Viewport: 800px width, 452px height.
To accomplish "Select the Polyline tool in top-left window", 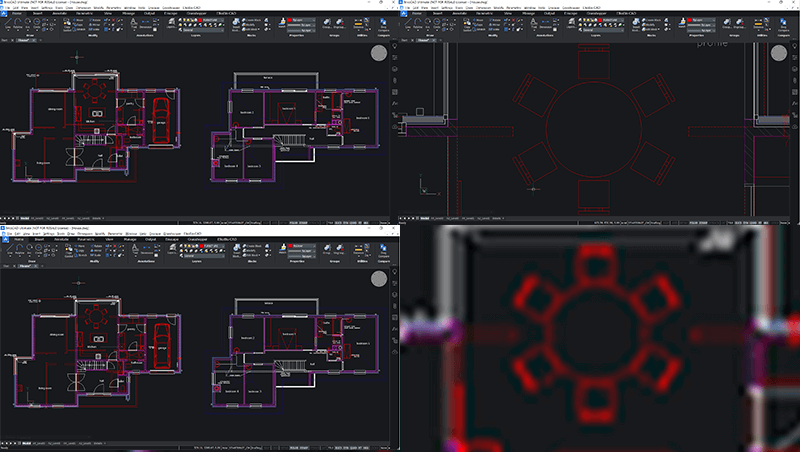I will (x=18, y=22).
